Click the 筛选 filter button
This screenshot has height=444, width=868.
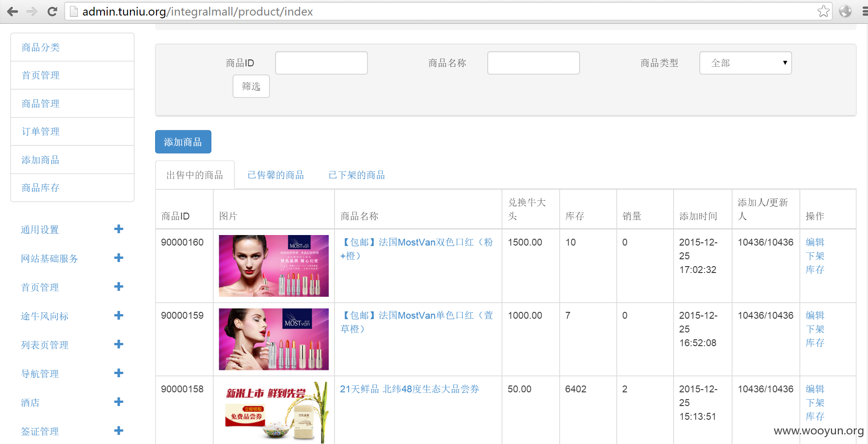[251, 86]
